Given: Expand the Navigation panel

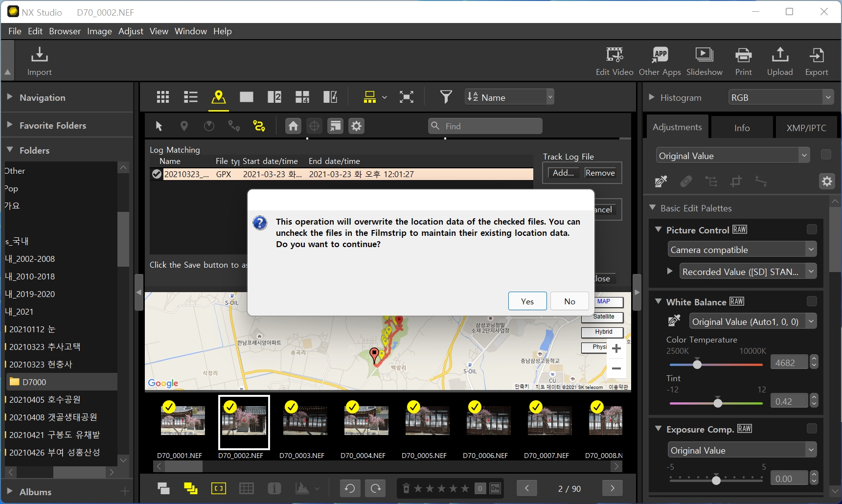Looking at the screenshot, I should tap(10, 97).
